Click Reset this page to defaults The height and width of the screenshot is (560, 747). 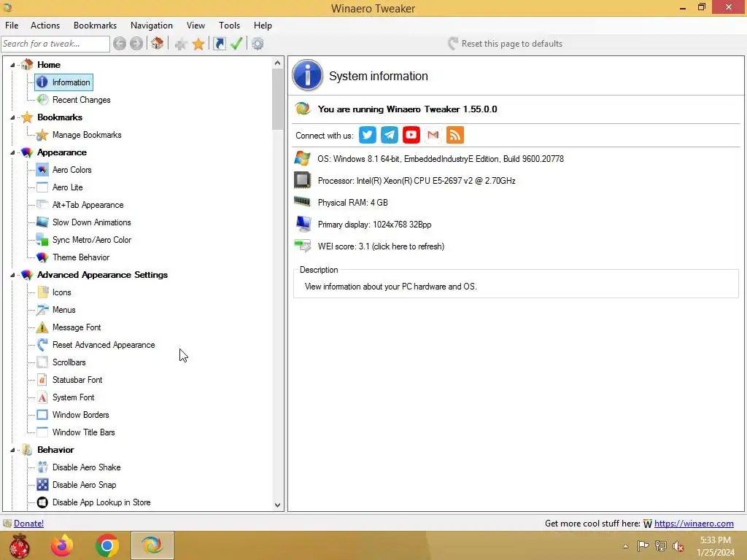[x=505, y=44]
